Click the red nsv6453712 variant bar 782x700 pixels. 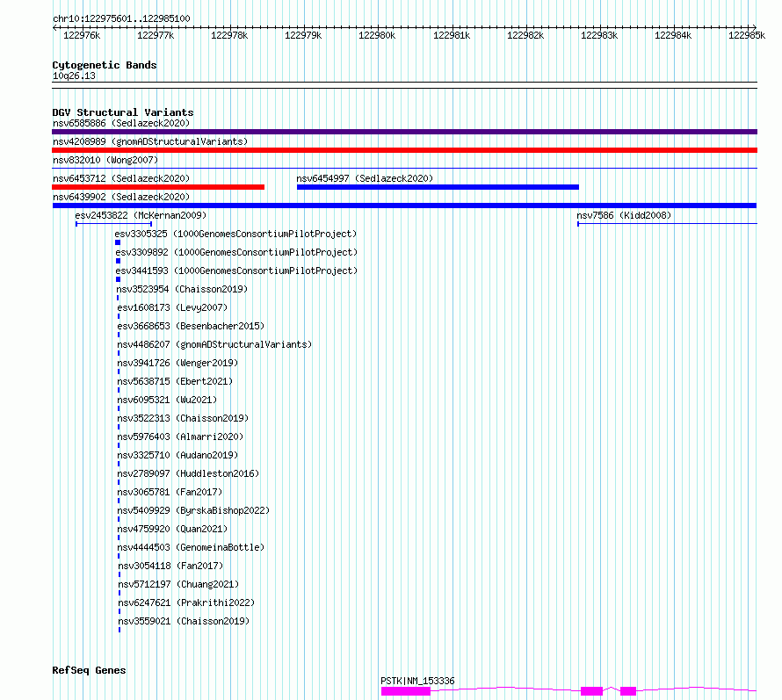tap(158, 187)
